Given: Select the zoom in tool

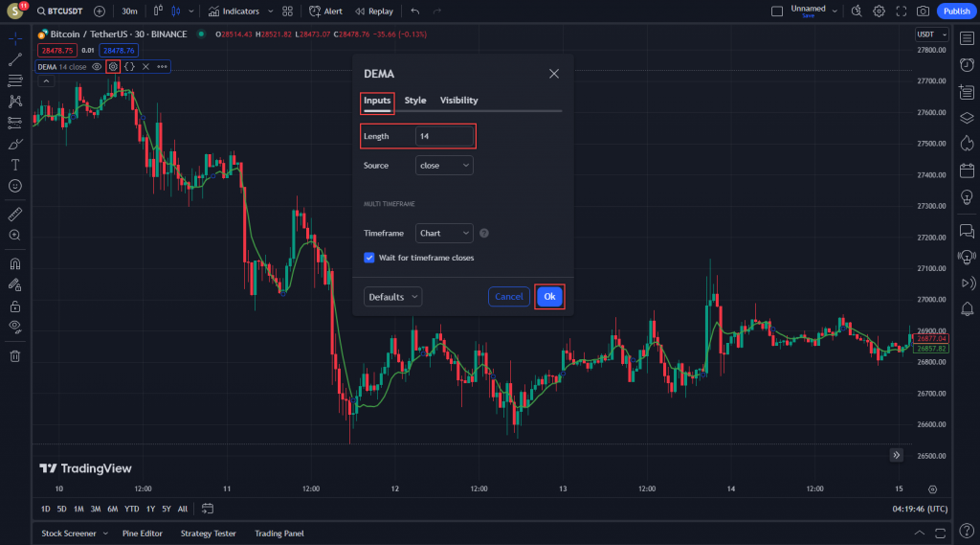Looking at the screenshot, I should [x=15, y=236].
